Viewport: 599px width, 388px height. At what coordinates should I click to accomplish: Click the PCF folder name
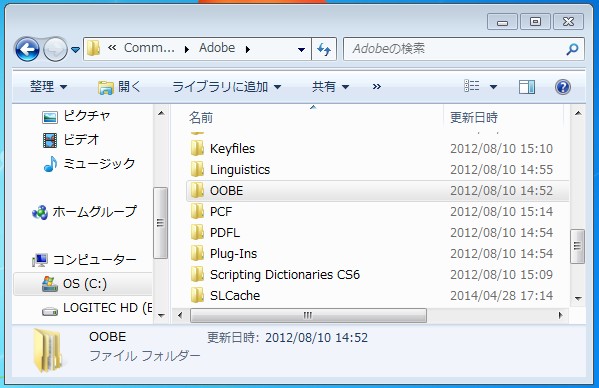221,212
